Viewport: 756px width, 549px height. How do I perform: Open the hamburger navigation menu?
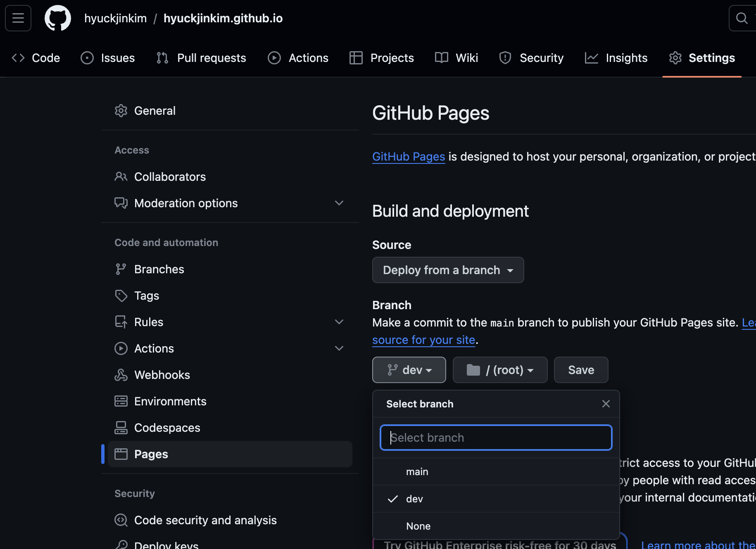(x=18, y=18)
